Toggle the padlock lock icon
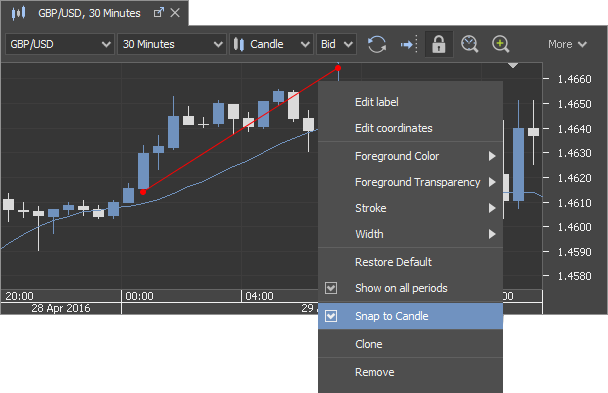The width and height of the screenshot is (608, 393). pos(439,44)
